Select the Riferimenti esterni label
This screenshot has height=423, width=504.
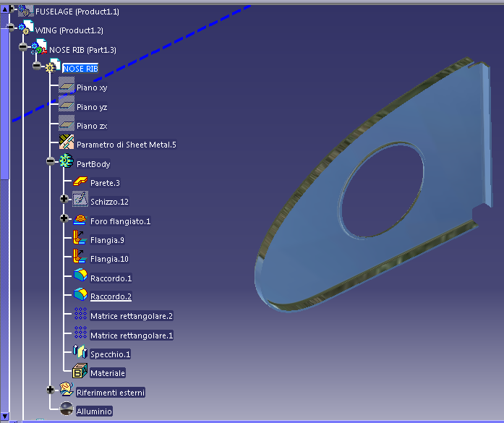click(x=111, y=393)
